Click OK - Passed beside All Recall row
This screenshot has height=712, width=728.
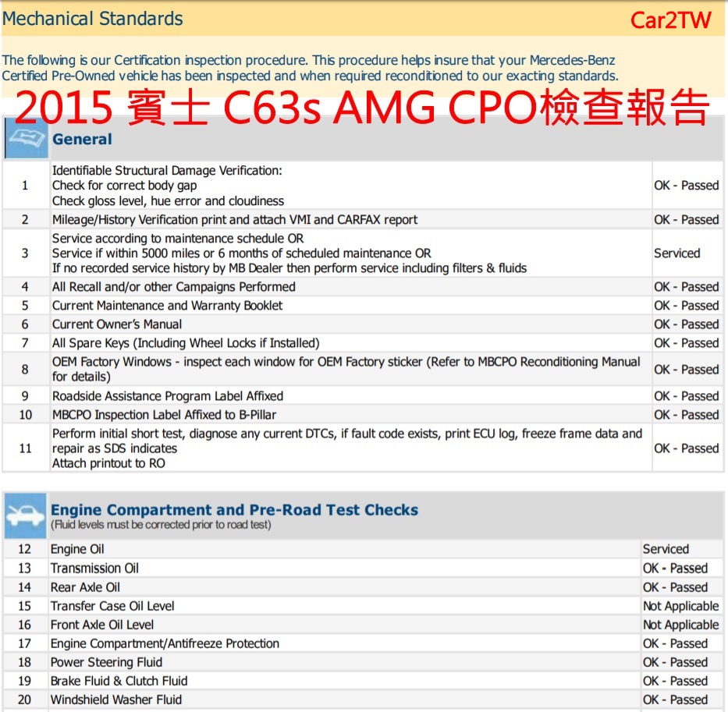(x=686, y=287)
